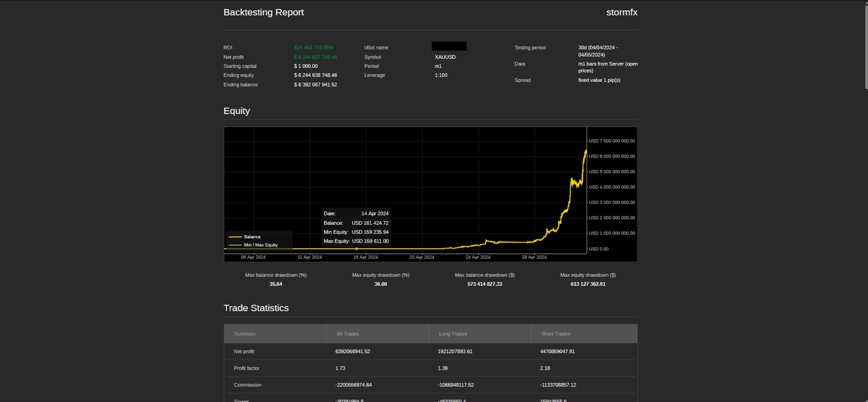
Task: Click the Max equity drawdown (%) value
Action: pyautogui.click(x=381, y=285)
